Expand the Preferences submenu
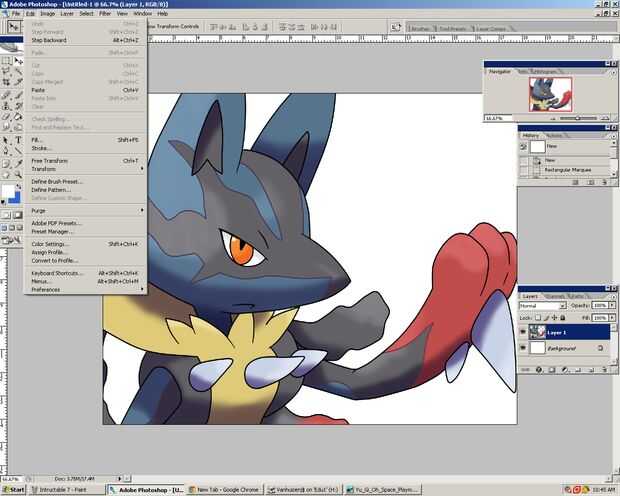Screen dimensions: 620x496 (85, 290)
